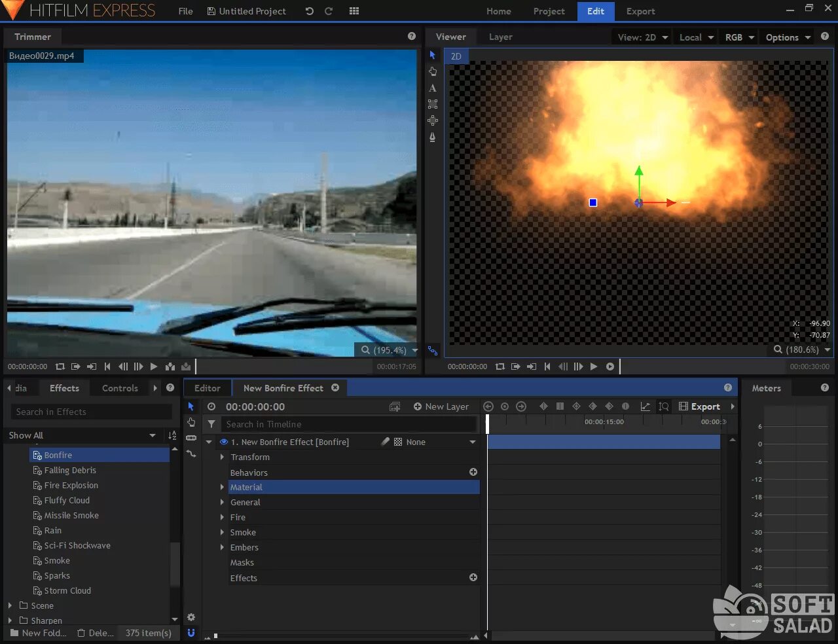Click Trimmer loop playback icon
This screenshot has width=838, height=644.
60,367
